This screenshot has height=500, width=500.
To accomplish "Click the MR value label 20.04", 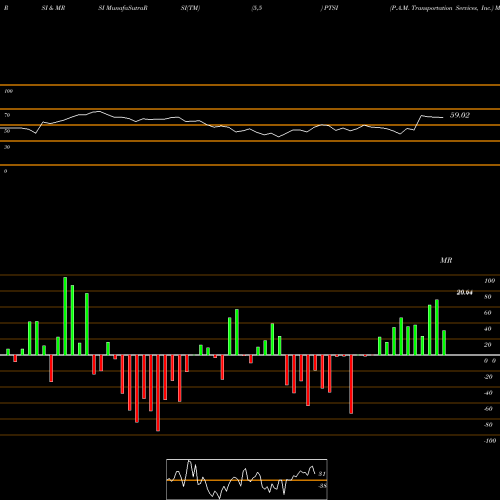I will click(464, 293).
